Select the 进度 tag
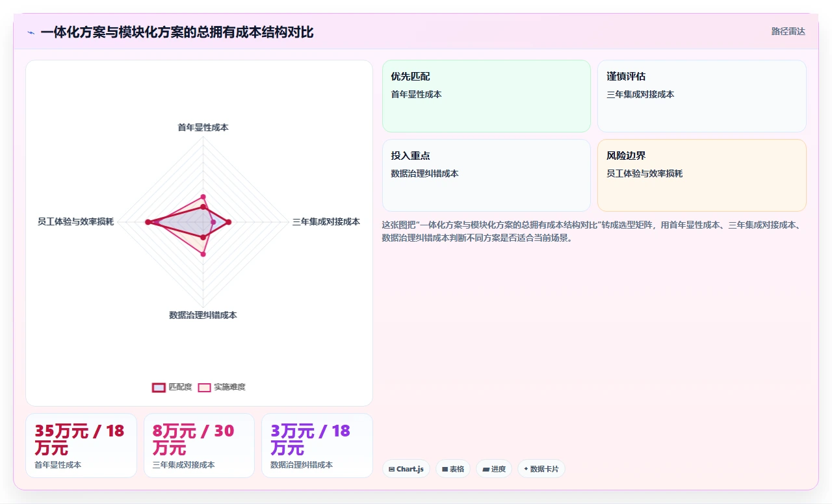 494,469
